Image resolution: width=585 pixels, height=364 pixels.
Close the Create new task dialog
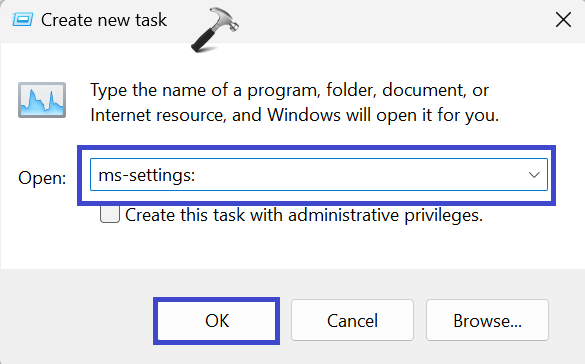click(563, 20)
